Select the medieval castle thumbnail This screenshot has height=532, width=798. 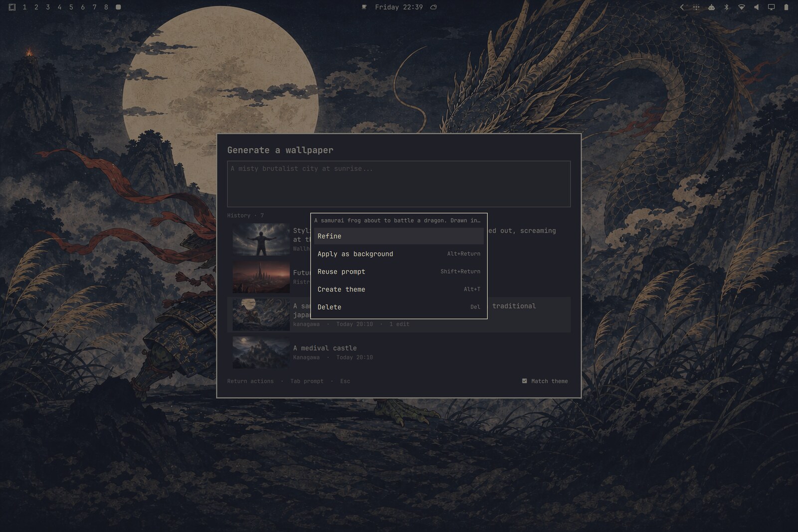(x=261, y=353)
